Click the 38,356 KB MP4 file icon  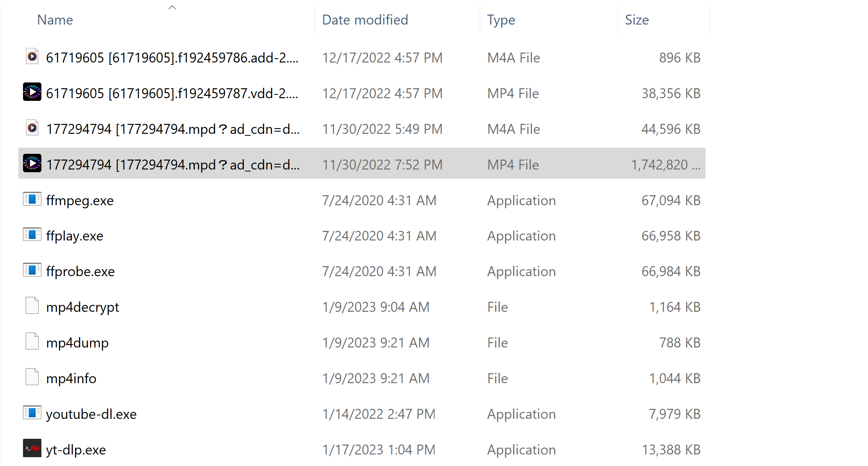pos(32,92)
